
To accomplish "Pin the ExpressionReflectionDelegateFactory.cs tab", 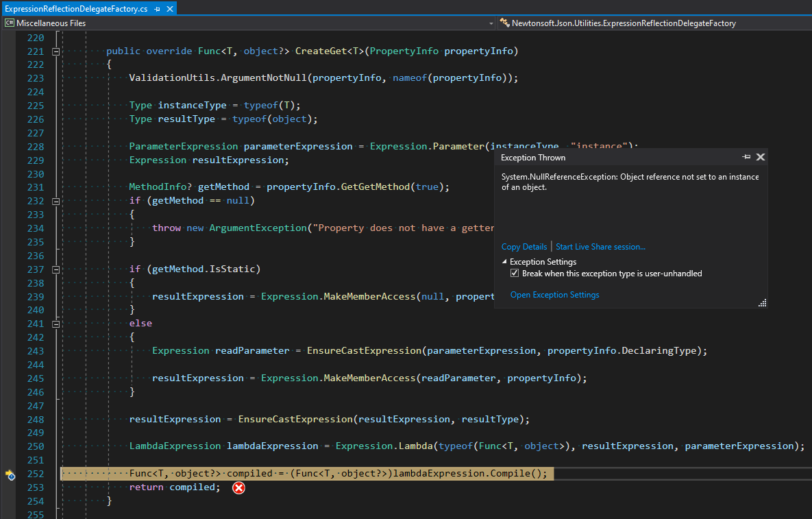I will click(x=157, y=8).
